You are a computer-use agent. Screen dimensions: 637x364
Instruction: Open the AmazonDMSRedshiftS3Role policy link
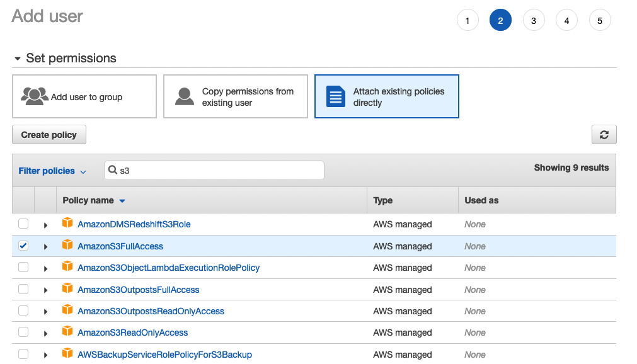pos(134,224)
